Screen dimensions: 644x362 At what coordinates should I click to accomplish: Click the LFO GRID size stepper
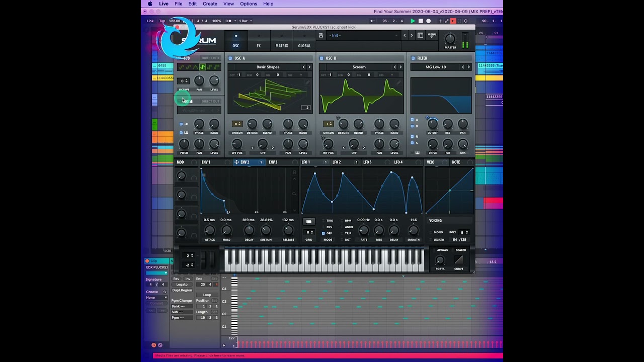(309, 232)
